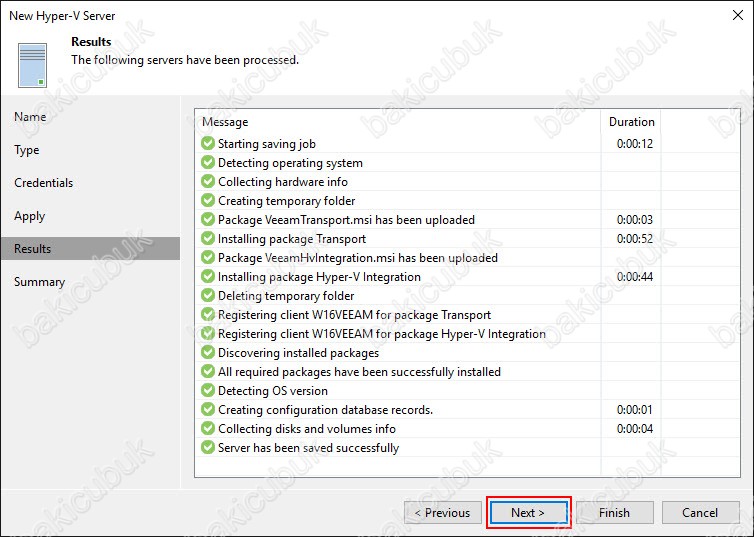Screen dimensions: 754x537
Task: Click the Next button
Action: (x=528, y=512)
